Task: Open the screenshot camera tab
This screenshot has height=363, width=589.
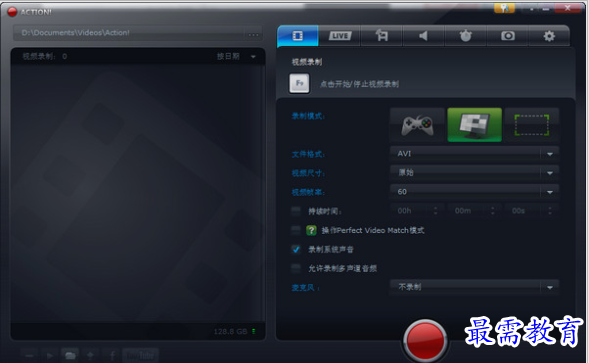Action: click(x=507, y=36)
